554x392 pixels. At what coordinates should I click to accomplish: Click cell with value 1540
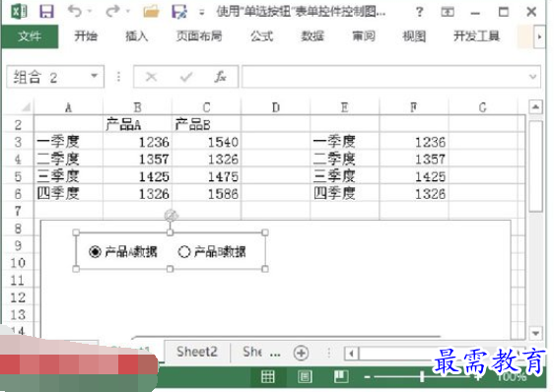pos(207,142)
